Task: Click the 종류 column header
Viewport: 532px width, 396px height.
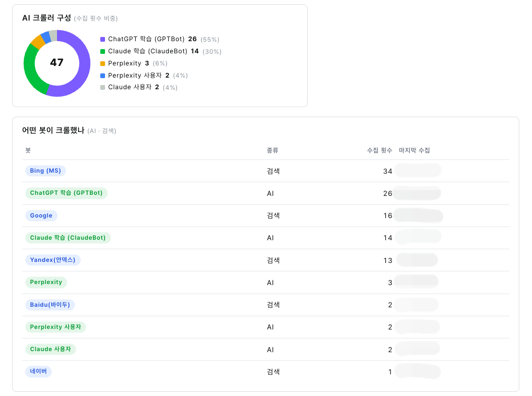Action: (x=272, y=150)
